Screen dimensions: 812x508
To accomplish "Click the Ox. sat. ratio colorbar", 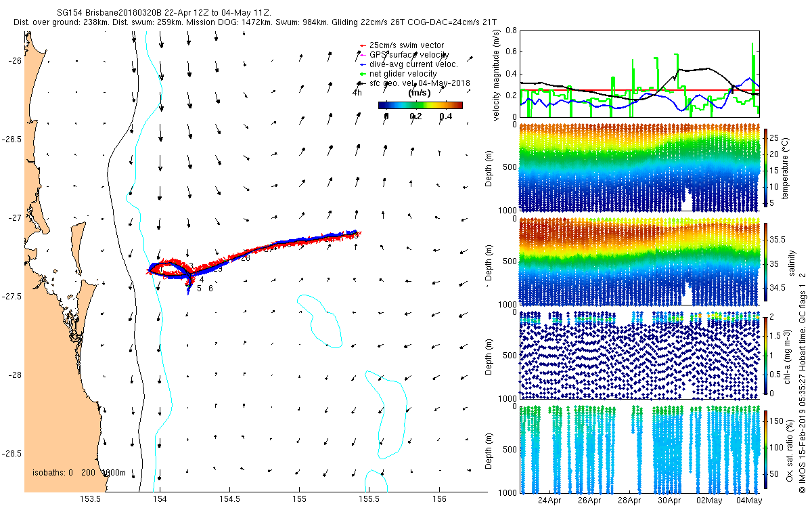I will [766, 448].
